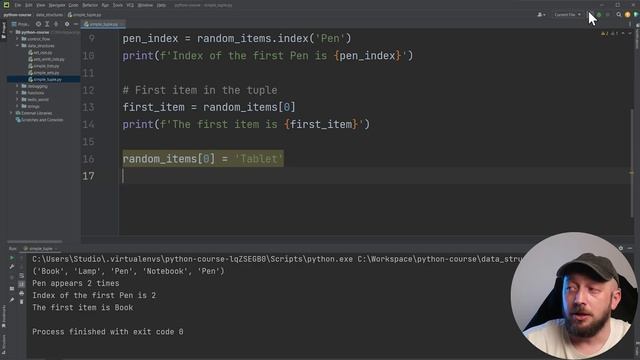Image resolution: width=640 pixels, height=360 pixels.
Task: Select the data_structures folder in tree
Action: click(x=38, y=46)
